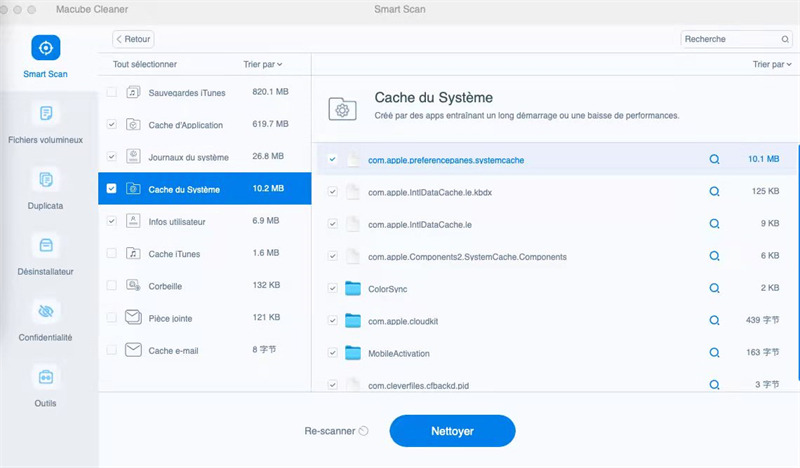Click the com.apple.IntlDataCache.le.kbdx file name
This screenshot has height=468, width=800.
[430, 192]
